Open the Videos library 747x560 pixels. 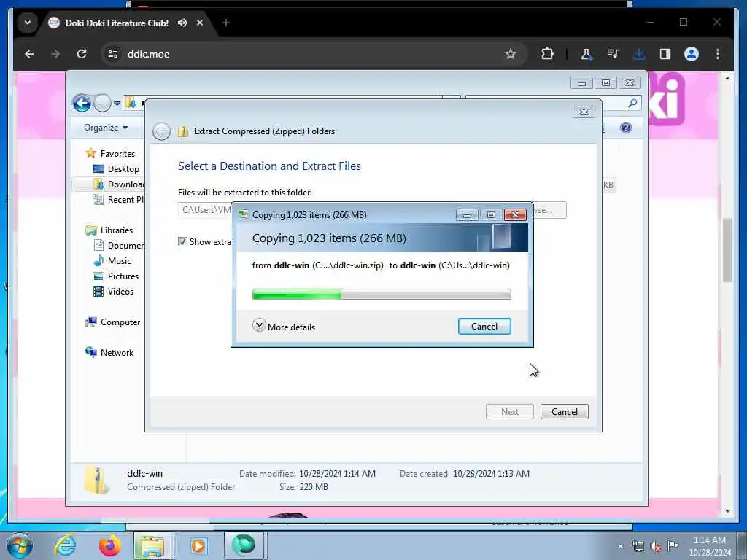tap(114, 292)
